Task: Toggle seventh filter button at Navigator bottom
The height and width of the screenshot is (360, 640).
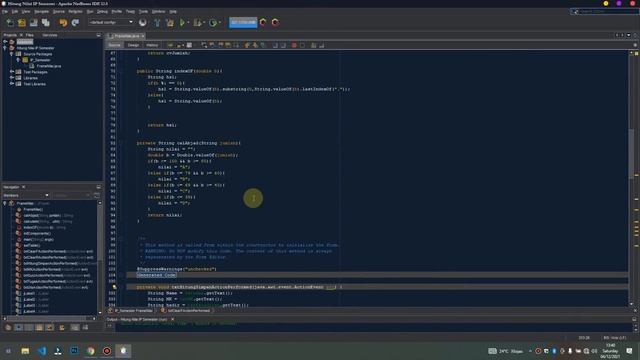Action: coord(75,327)
